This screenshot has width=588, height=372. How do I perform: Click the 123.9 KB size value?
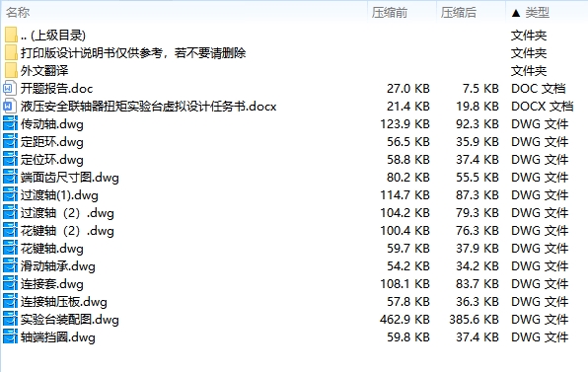coord(404,124)
